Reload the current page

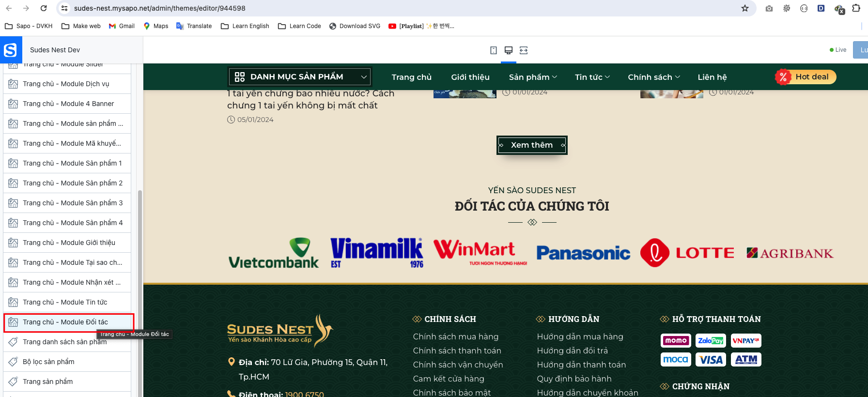(x=44, y=8)
